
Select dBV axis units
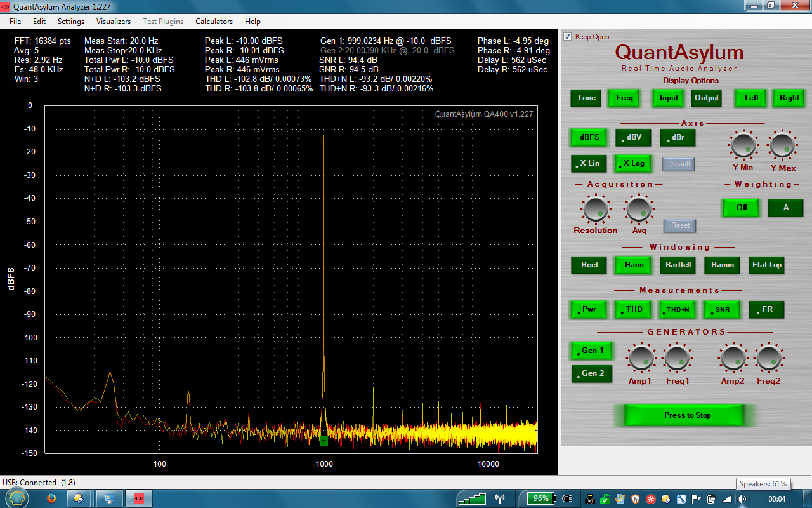[633, 137]
